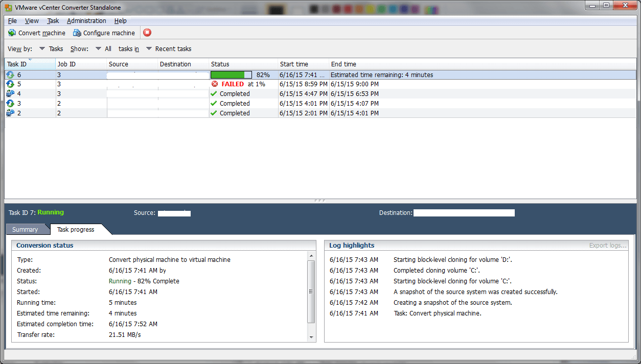Image resolution: width=641 pixels, height=364 pixels.
Task: Click log entry 'Completed cloning volume 'C:'.'
Action: pos(437,271)
